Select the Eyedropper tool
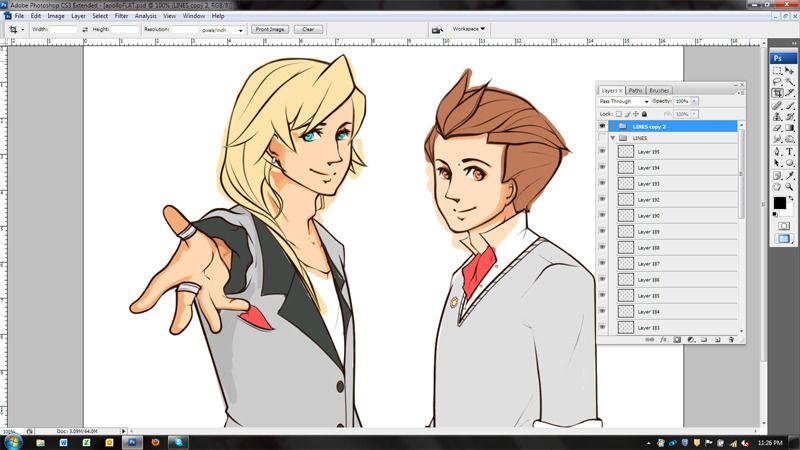800x450 pixels. tap(790, 176)
